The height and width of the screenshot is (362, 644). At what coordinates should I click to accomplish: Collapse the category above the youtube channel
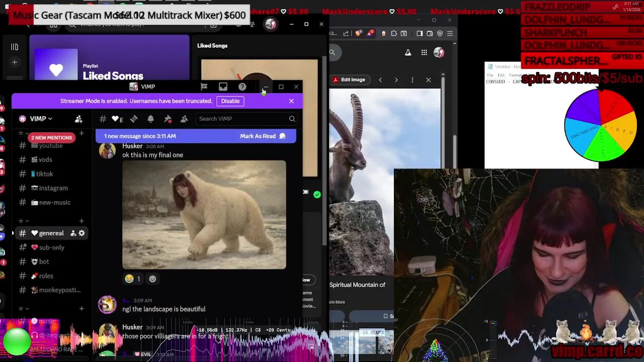24,133
